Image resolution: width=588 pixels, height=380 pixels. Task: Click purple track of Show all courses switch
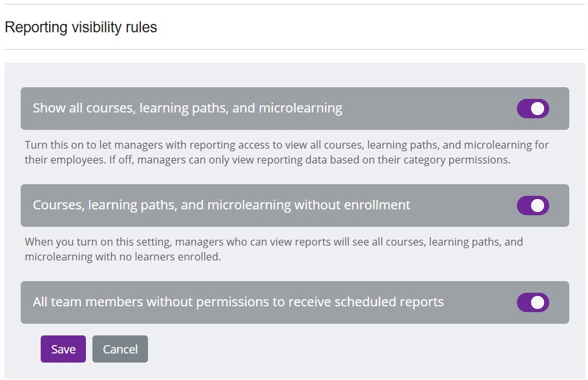coord(523,109)
